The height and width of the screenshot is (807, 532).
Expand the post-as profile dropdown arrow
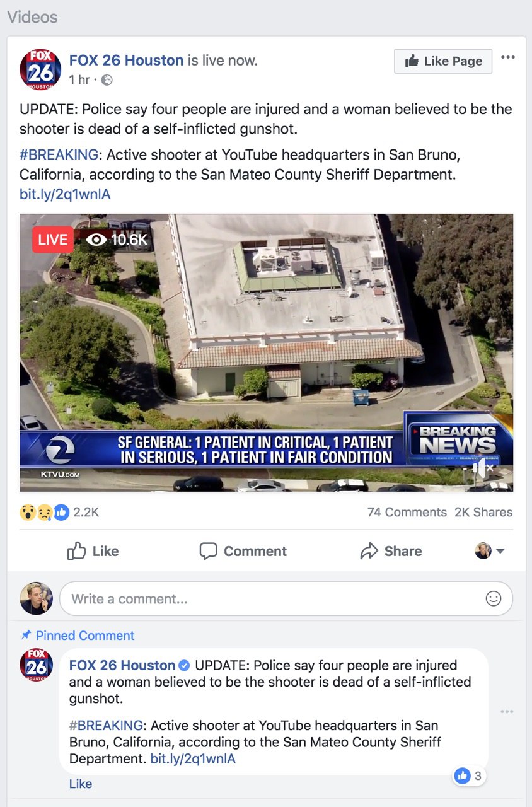click(x=500, y=551)
